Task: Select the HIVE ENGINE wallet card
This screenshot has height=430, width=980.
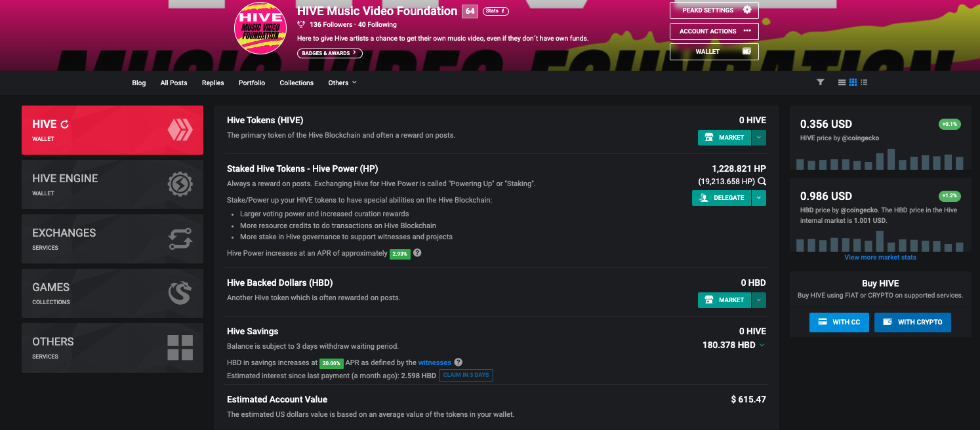Action: [x=112, y=184]
